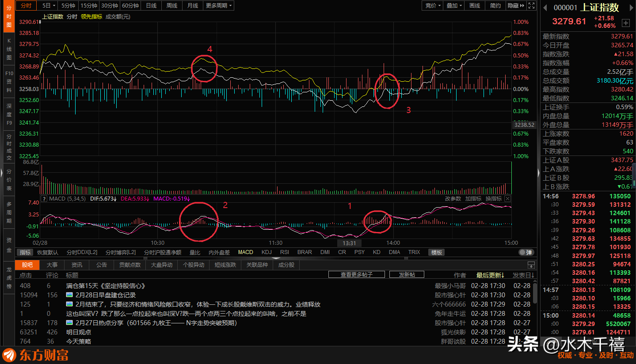Open the 5日 period dropdown
Image resolution: width=636 pixels, height=364 pixels.
point(49,6)
